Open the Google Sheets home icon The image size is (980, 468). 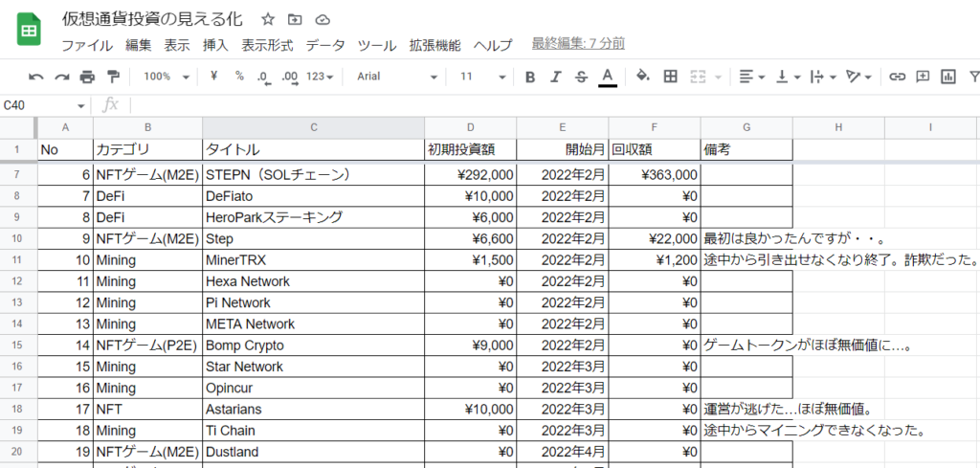coord(29,32)
